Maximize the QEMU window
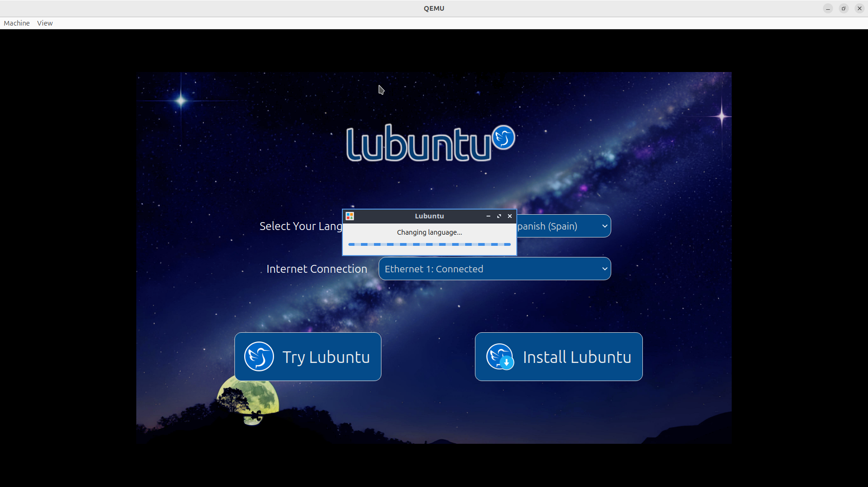This screenshot has width=868, height=487. coord(844,8)
